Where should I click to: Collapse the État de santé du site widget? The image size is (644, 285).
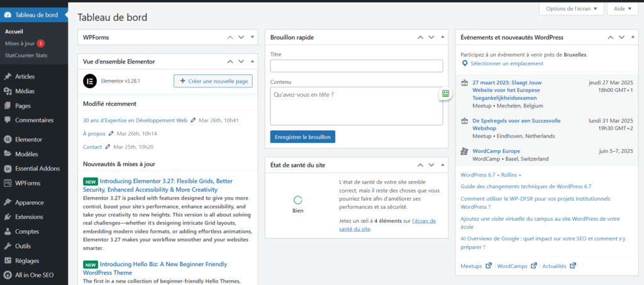point(442,165)
